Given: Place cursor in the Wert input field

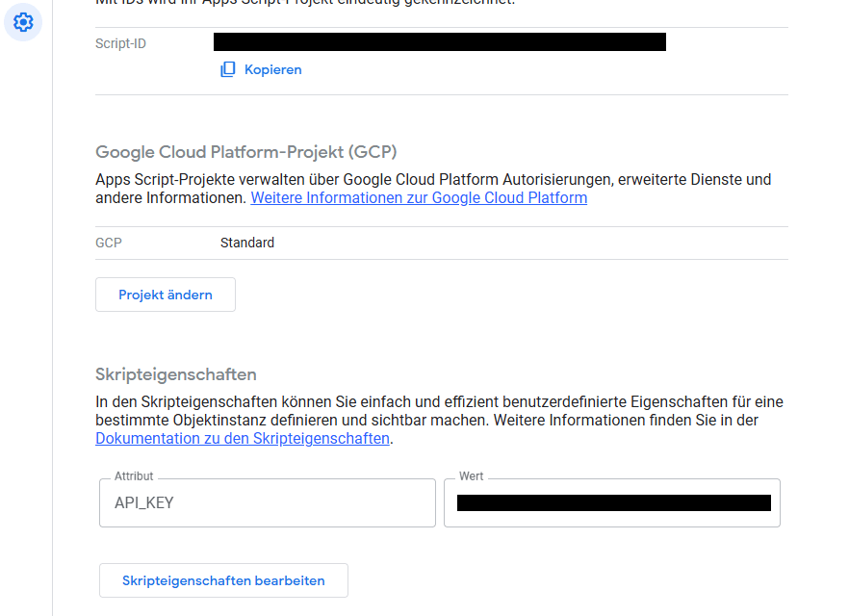Looking at the screenshot, I should [611, 502].
